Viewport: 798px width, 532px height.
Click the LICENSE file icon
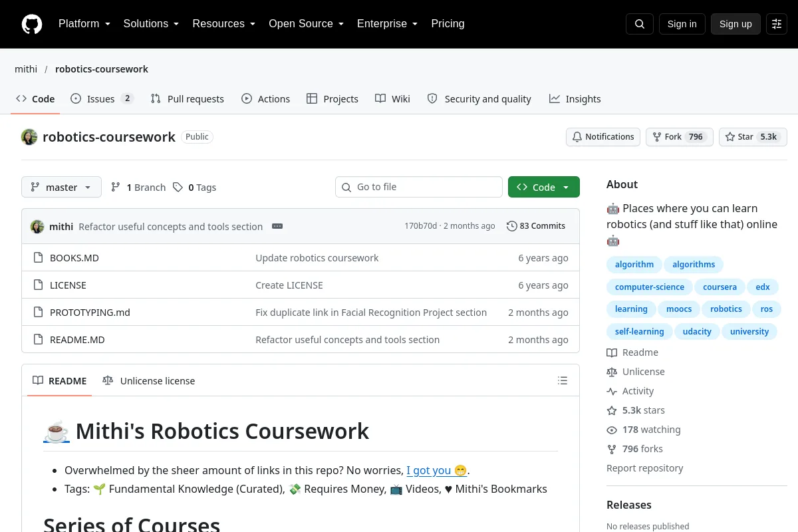38,285
